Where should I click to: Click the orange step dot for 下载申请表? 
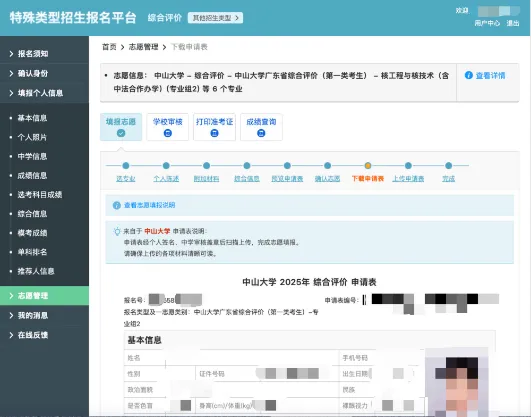368,166
